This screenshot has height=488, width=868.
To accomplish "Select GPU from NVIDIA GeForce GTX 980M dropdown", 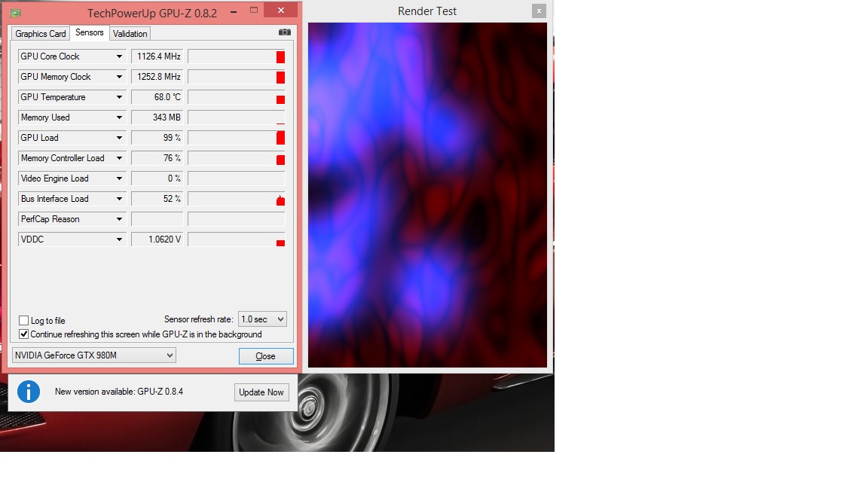I will click(94, 355).
